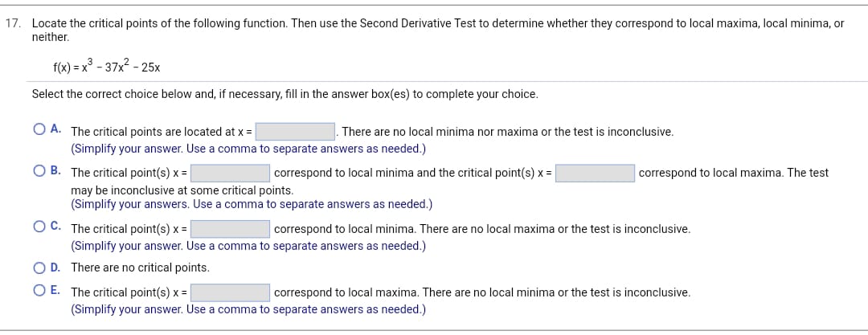This screenshot has height=335, width=868.
Task: Click the simplify hint under choice C
Action: [x=248, y=246]
